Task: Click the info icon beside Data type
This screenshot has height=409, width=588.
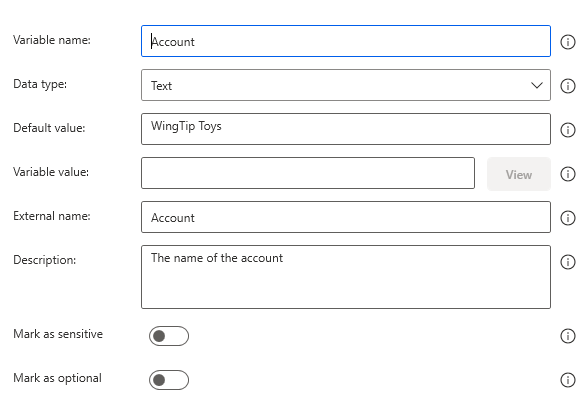Action: click(568, 86)
